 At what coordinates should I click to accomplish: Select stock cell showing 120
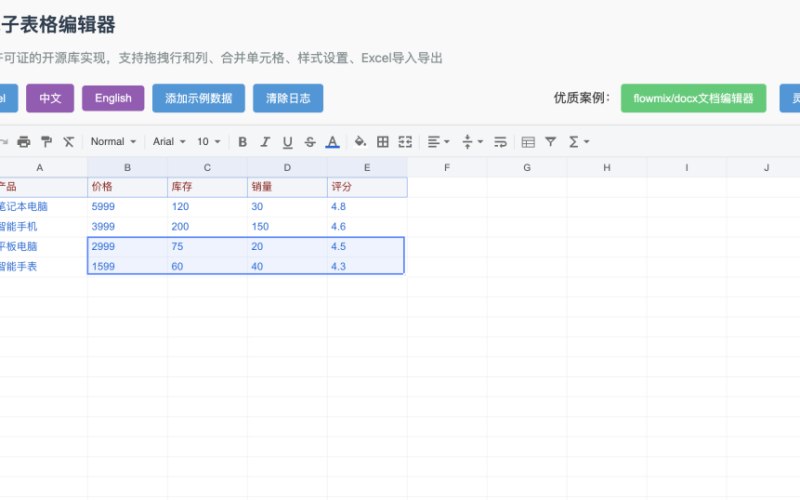(207, 207)
